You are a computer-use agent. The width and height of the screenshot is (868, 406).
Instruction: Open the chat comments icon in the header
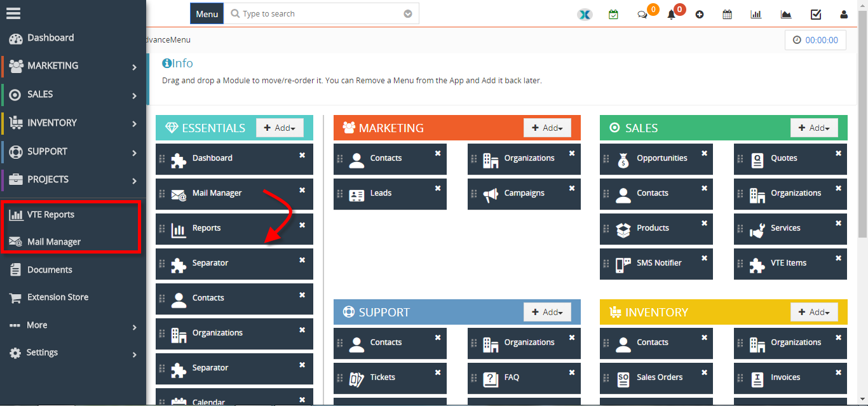642,15
